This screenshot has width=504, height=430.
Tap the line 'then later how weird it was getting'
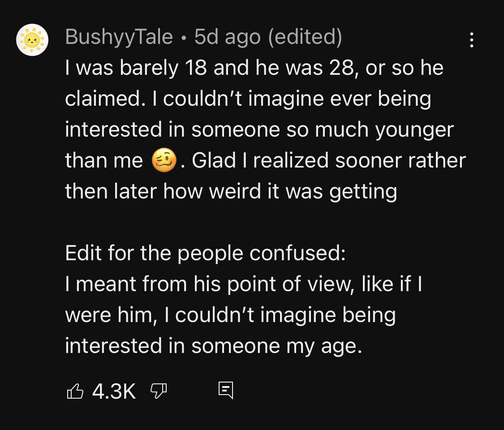click(231, 192)
